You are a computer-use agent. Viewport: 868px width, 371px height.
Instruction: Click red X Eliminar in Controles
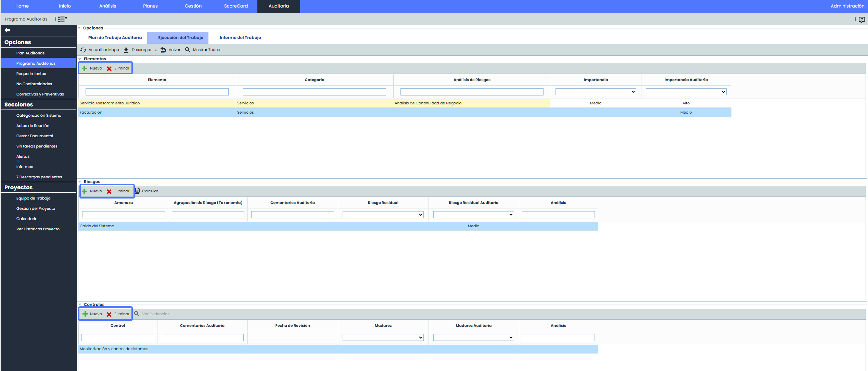tap(109, 314)
